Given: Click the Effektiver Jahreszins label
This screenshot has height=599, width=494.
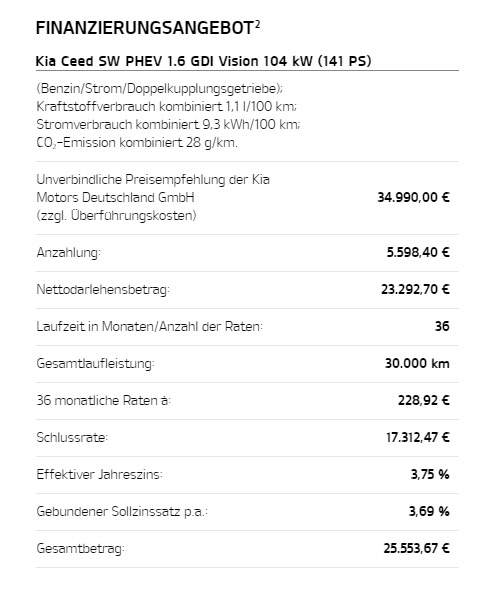Looking at the screenshot, I should tap(99, 474).
